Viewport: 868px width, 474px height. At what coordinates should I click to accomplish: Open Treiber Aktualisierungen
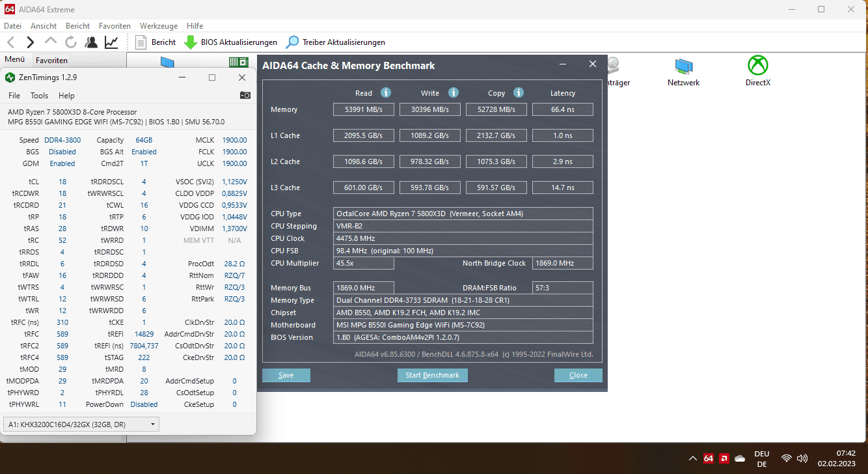336,42
